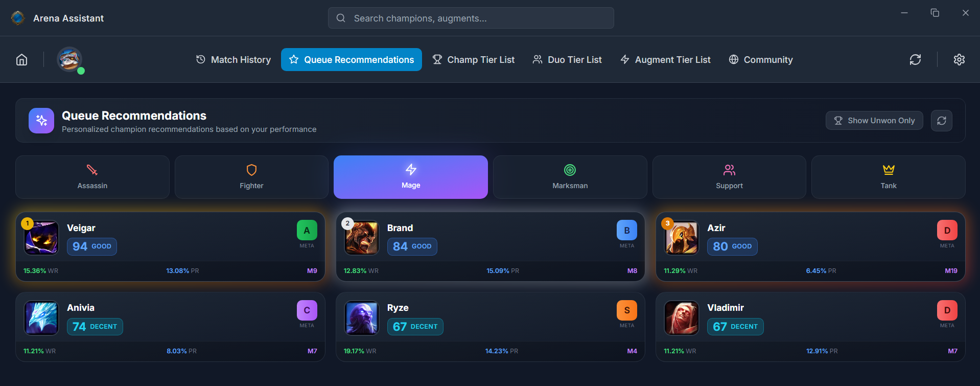Click Veigar's 15.36% WR stat
The image size is (980, 386).
[x=41, y=271]
